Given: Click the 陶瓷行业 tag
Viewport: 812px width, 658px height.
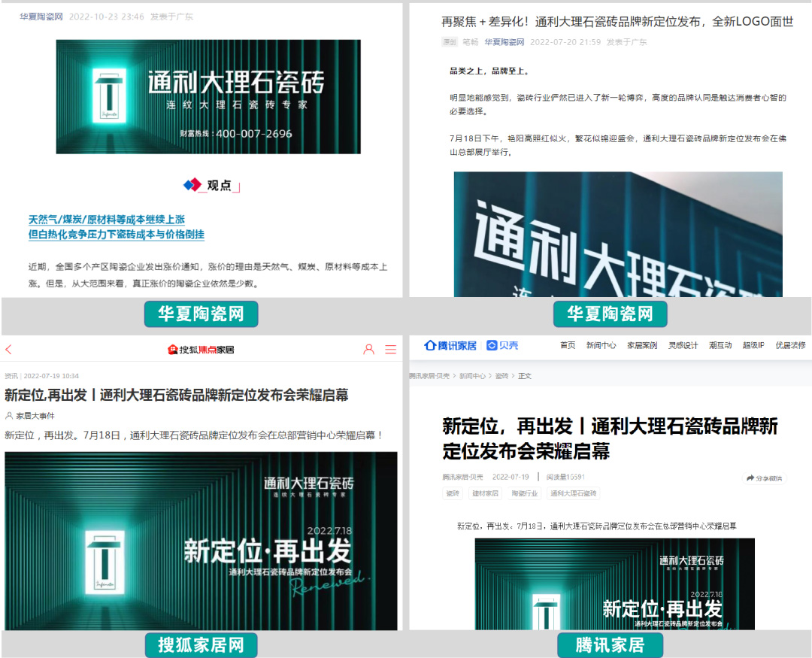Looking at the screenshot, I should tap(525, 494).
